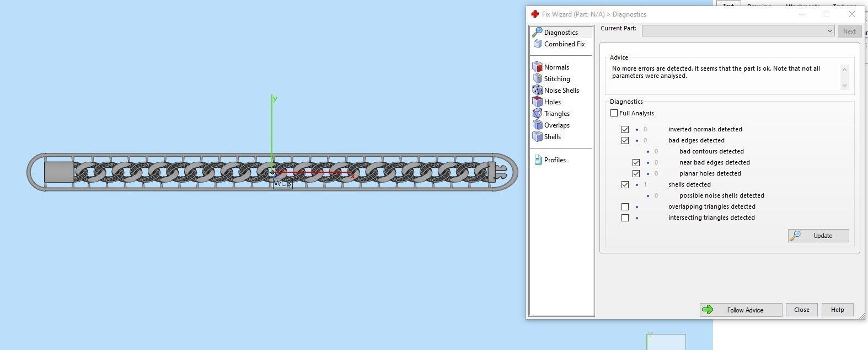This screenshot has width=868, height=350.
Task: Open the Profiles page
Action: pyautogui.click(x=550, y=160)
